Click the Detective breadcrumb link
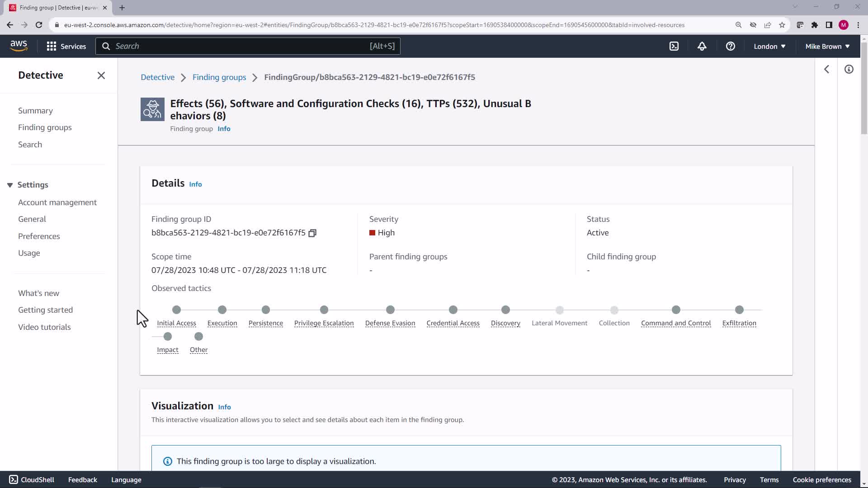 (x=157, y=77)
